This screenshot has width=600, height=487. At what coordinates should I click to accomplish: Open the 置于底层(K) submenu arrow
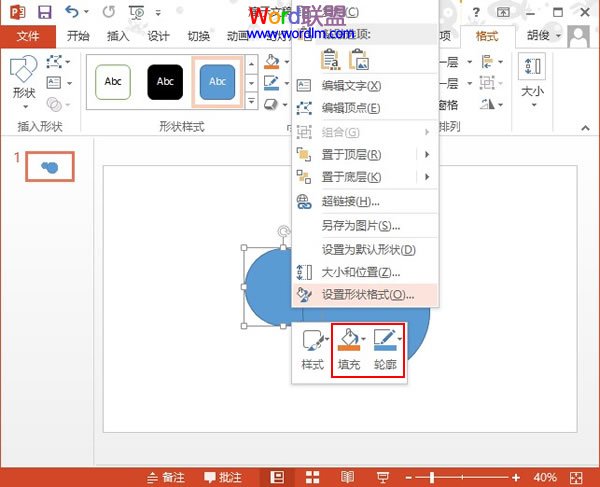click(x=427, y=177)
